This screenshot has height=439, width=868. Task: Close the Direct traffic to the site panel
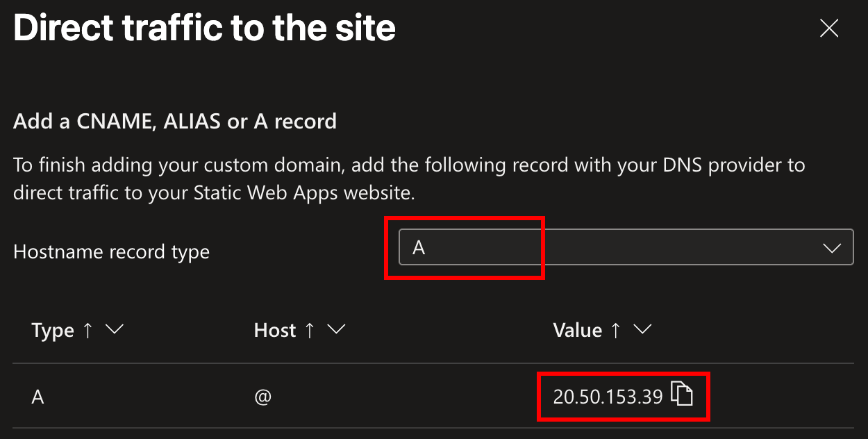pos(829,28)
